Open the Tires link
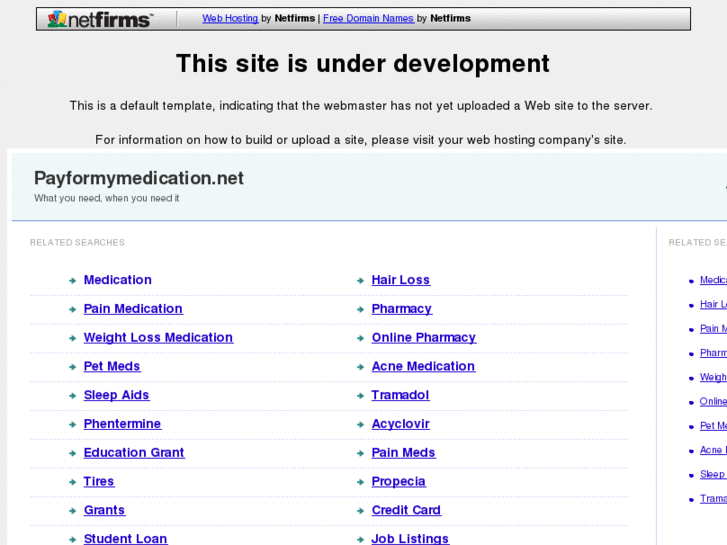The width and height of the screenshot is (727, 545). coord(99,481)
